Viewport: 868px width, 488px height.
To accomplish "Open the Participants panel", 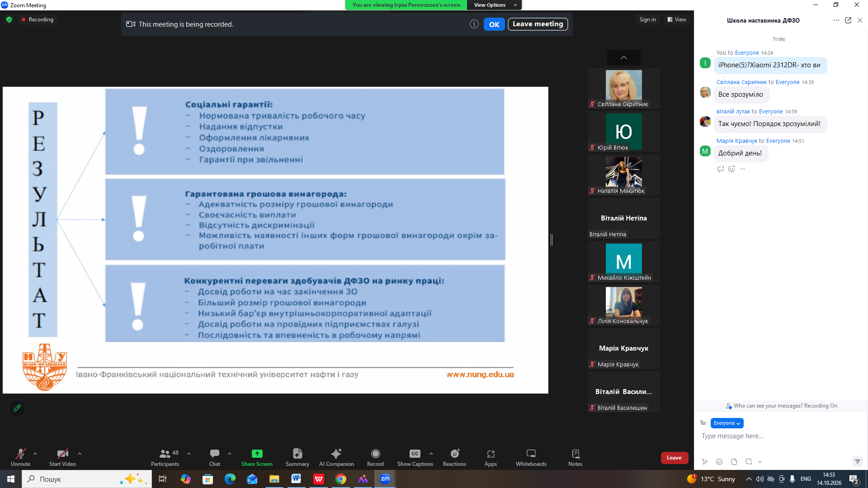I will coord(165,457).
